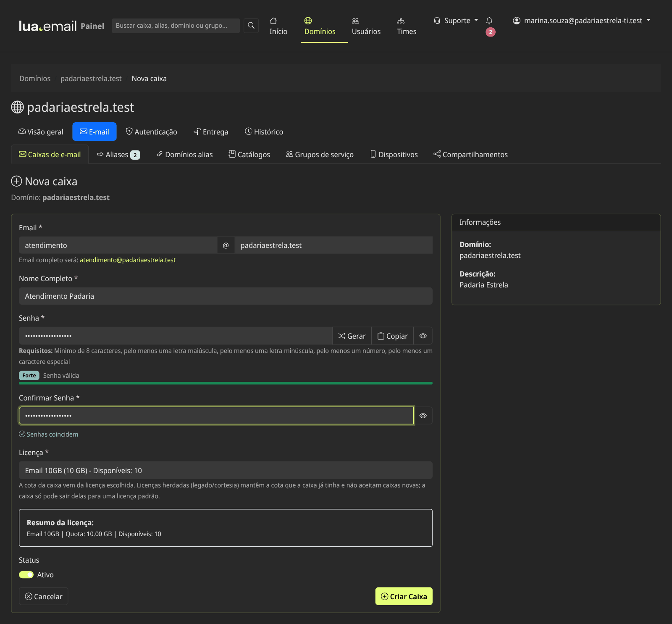672x624 pixels.
Task: Open the Licença dropdown
Action: tap(226, 470)
